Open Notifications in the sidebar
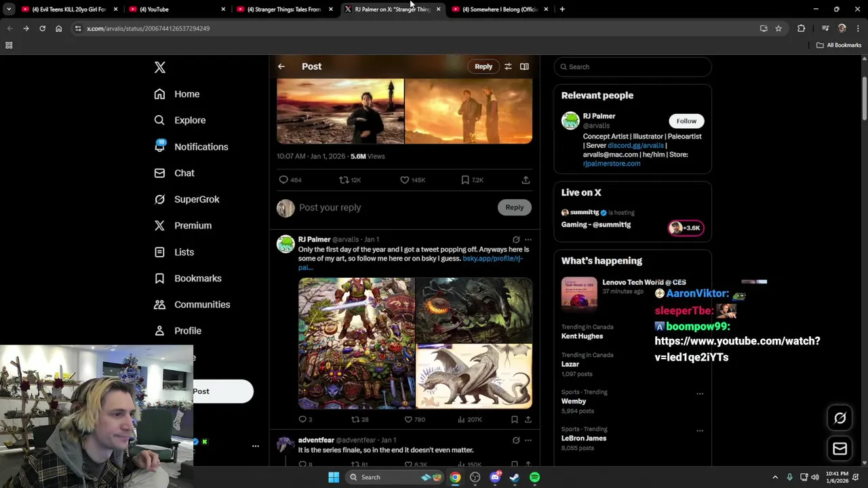Screen dimensions: 868x488 191,146
